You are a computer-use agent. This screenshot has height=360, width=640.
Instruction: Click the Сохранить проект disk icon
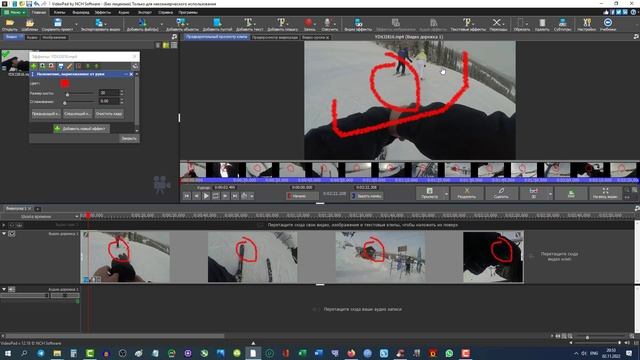tap(58, 24)
